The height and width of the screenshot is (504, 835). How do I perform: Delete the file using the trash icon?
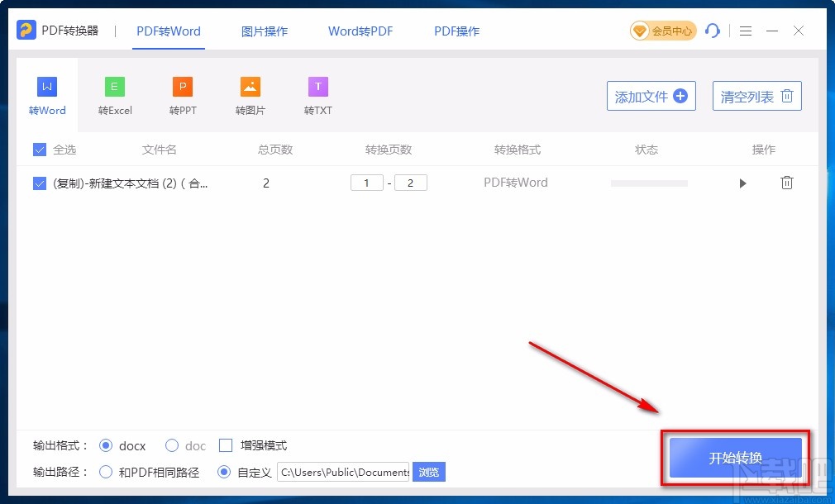click(786, 183)
